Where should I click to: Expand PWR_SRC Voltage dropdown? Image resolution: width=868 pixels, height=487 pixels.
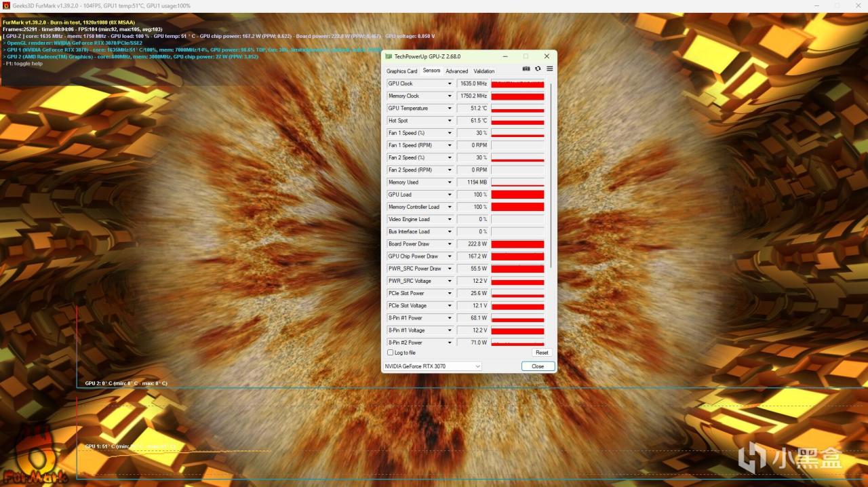point(449,281)
